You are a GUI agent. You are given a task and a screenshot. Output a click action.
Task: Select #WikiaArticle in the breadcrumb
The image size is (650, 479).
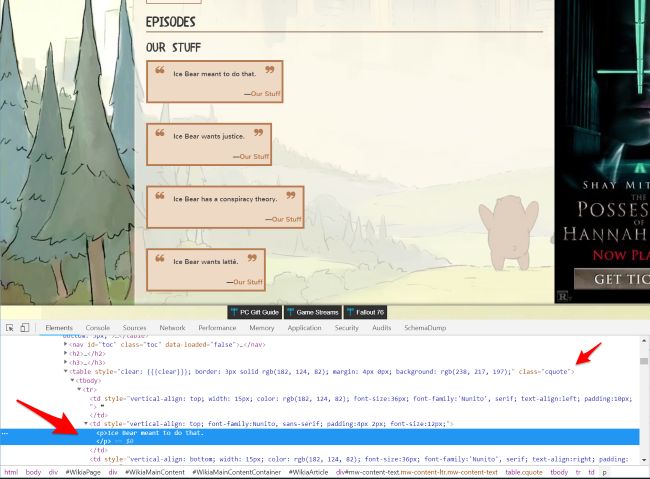click(x=308, y=472)
